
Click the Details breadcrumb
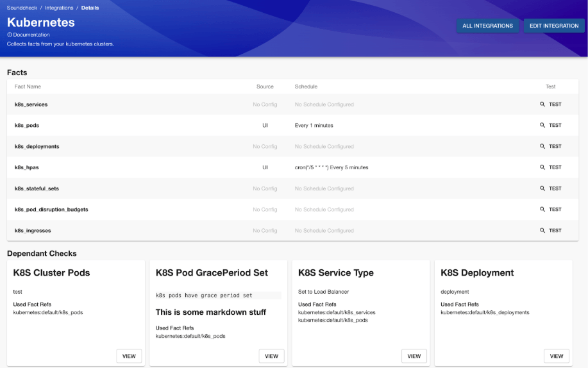90,8
